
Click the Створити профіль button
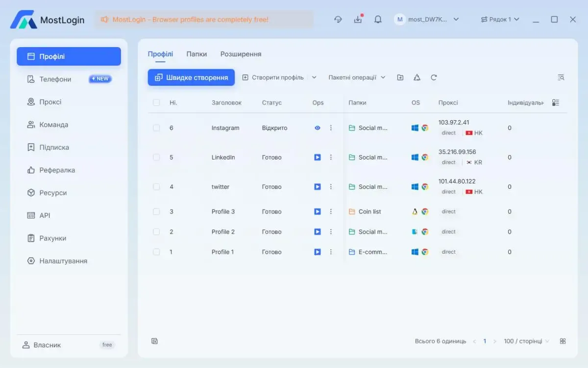[x=273, y=78]
